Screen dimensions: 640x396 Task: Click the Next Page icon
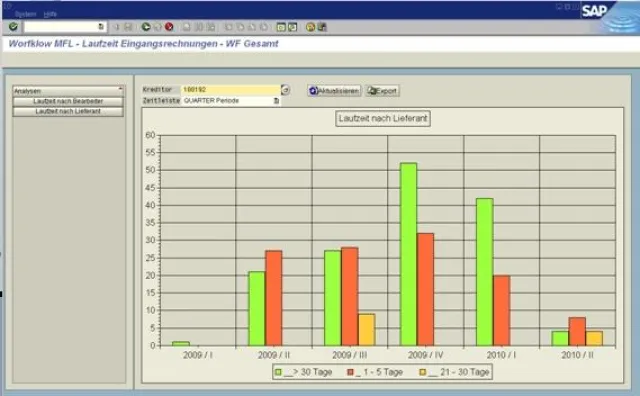[x=252, y=27]
